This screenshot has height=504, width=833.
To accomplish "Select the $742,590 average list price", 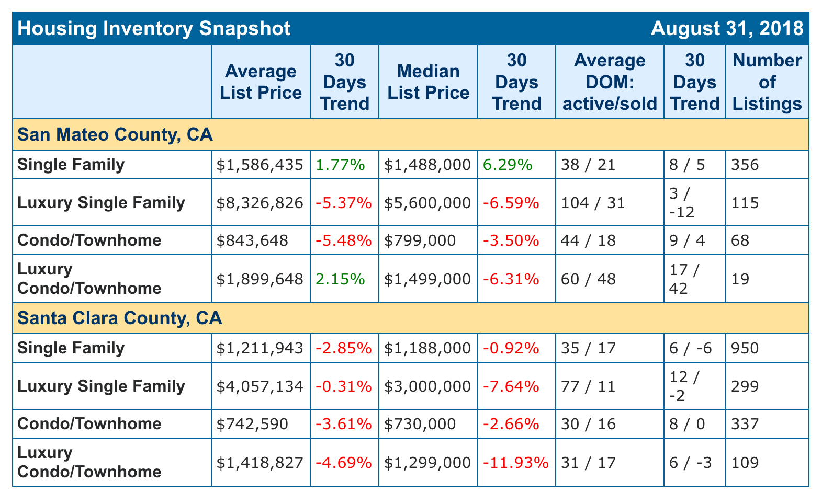I will click(252, 423).
